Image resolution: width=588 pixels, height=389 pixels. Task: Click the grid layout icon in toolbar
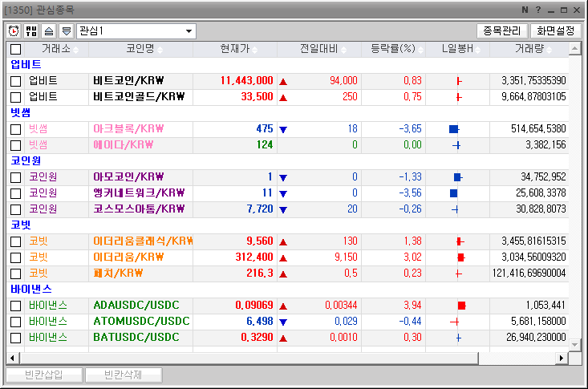pyautogui.click(x=31, y=31)
